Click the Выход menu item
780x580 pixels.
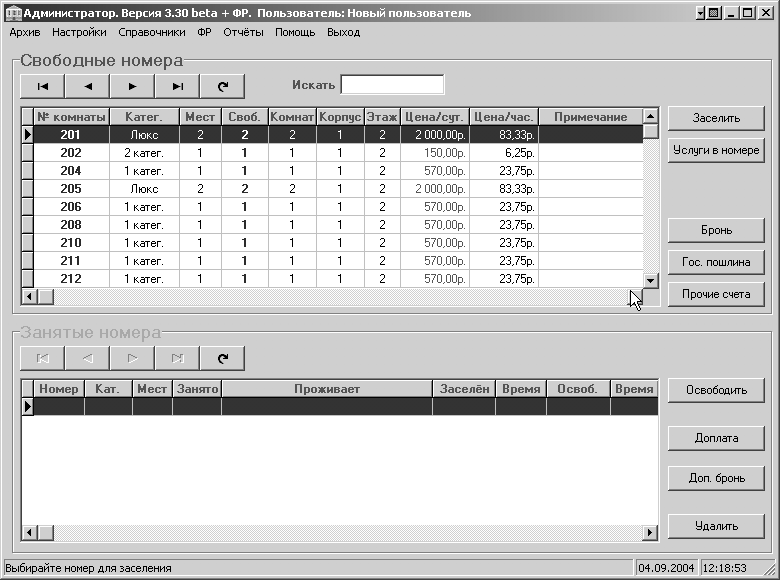point(343,32)
